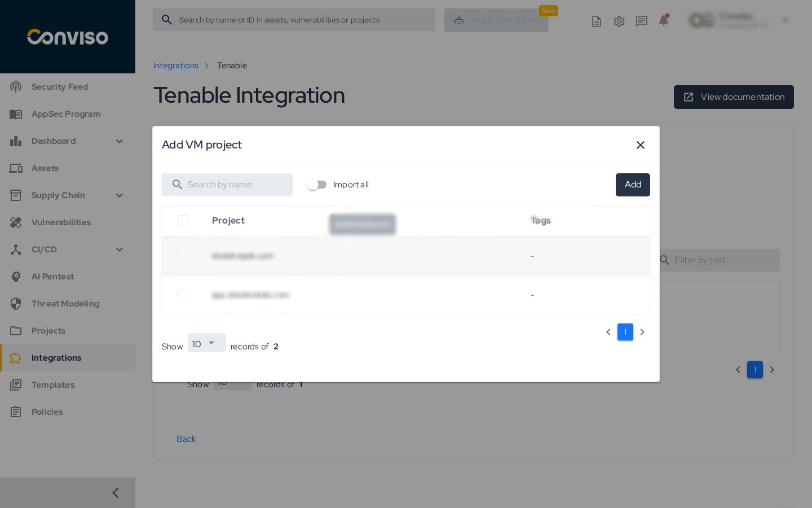Click the Policies clipboard icon
Screen dimensions: 812x508
tap(16, 412)
